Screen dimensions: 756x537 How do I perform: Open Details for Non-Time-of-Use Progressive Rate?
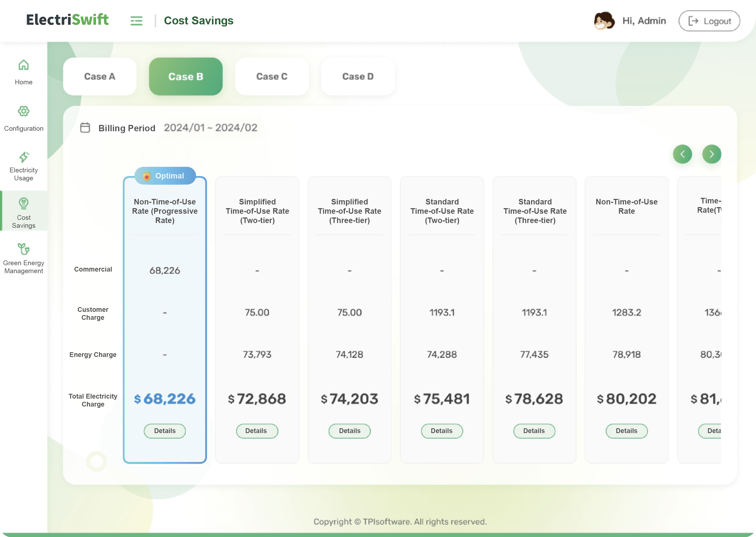pos(165,431)
